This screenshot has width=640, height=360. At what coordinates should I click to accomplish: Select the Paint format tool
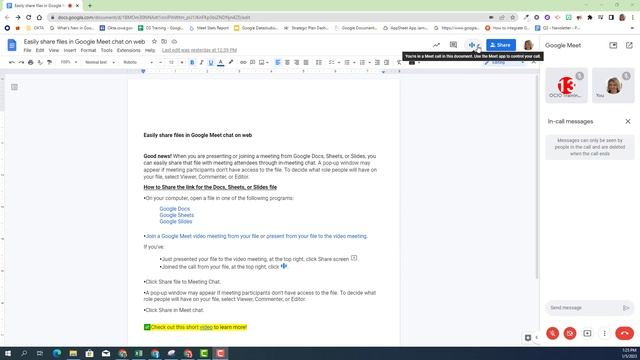click(x=49, y=62)
